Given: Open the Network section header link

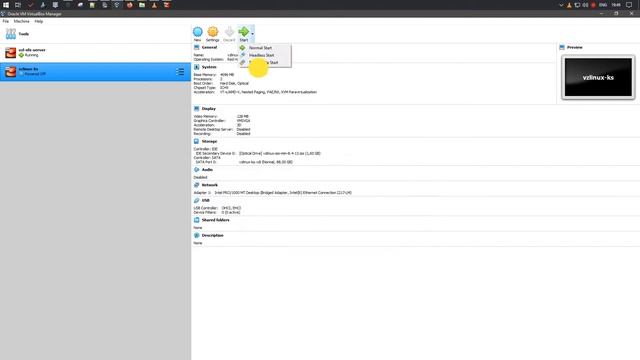Looking at the screenshot, I should pos(210,185).
